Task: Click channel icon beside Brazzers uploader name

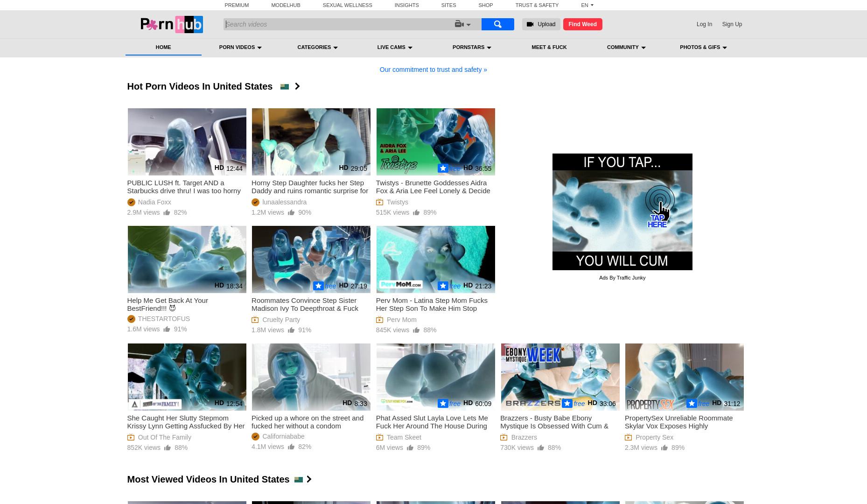Action: 504,437
